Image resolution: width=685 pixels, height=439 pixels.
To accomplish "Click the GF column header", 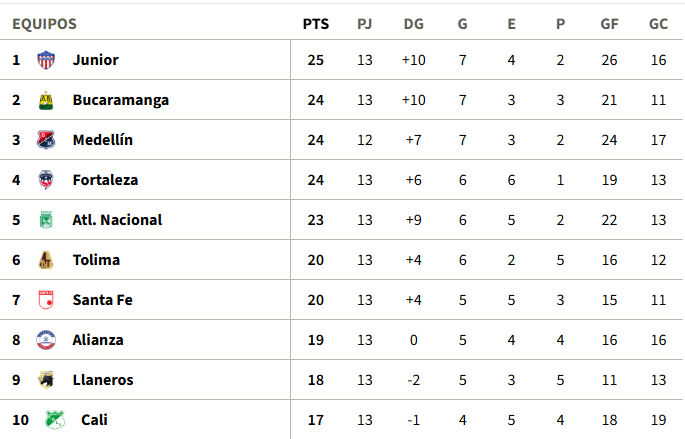I will tap(609, 24).
